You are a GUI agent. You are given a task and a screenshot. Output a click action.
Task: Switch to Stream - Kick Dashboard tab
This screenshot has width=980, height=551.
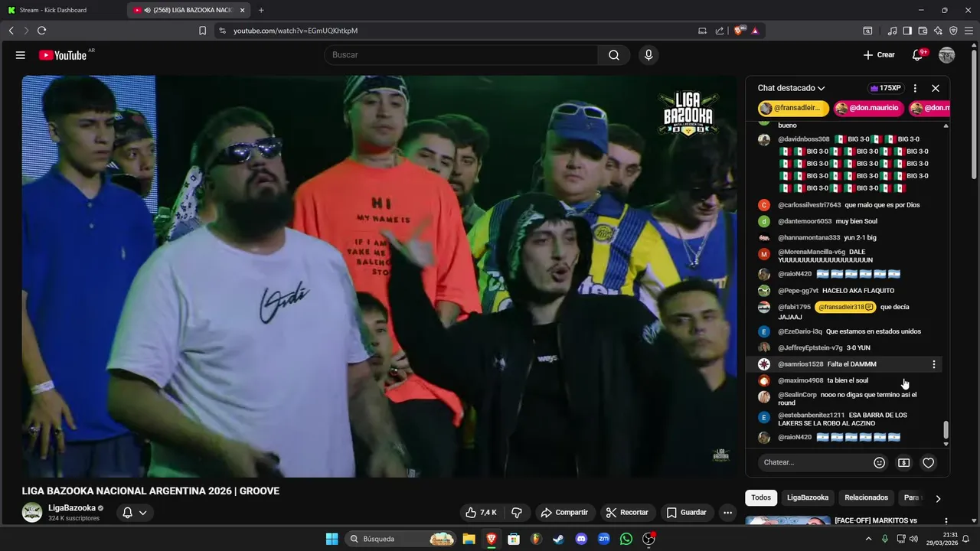pyautogui.click(x=63, y=10)
